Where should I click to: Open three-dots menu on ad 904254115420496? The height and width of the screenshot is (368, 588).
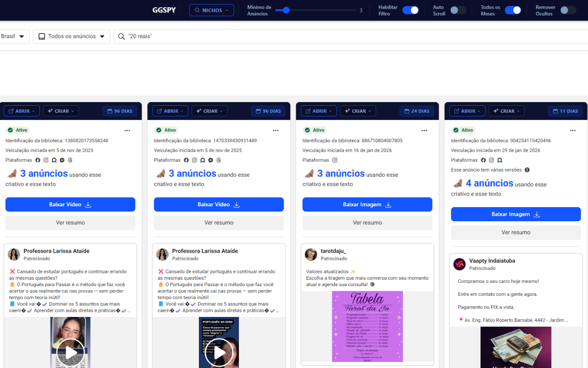(x=573, y=131)
